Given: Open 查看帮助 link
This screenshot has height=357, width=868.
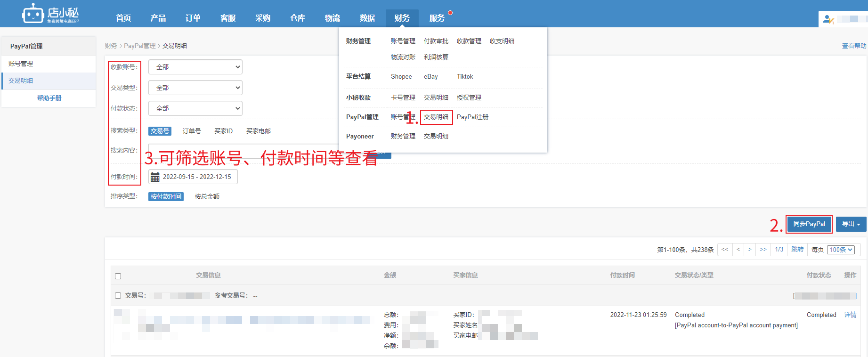Looking at the screenshot, I should (854, 46).
